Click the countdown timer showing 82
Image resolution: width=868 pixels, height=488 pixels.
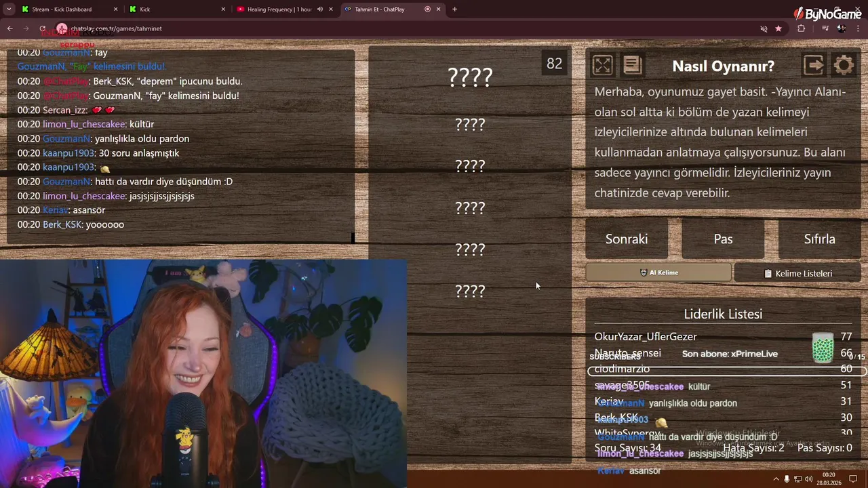click(554, 64)
